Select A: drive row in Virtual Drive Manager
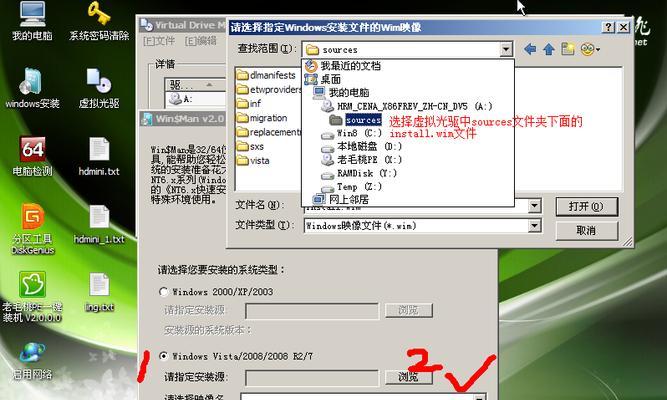Image resolution: width=667 pixels, height=400 pixels. (x=196, y=99)
